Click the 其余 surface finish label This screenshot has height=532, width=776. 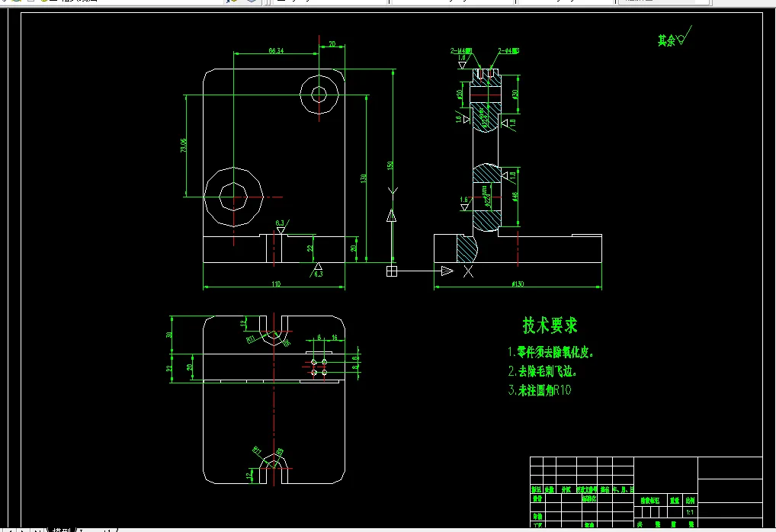666,40
